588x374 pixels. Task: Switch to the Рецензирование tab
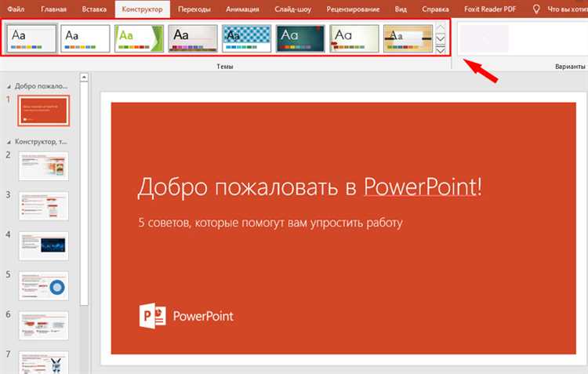coord(353,9)
